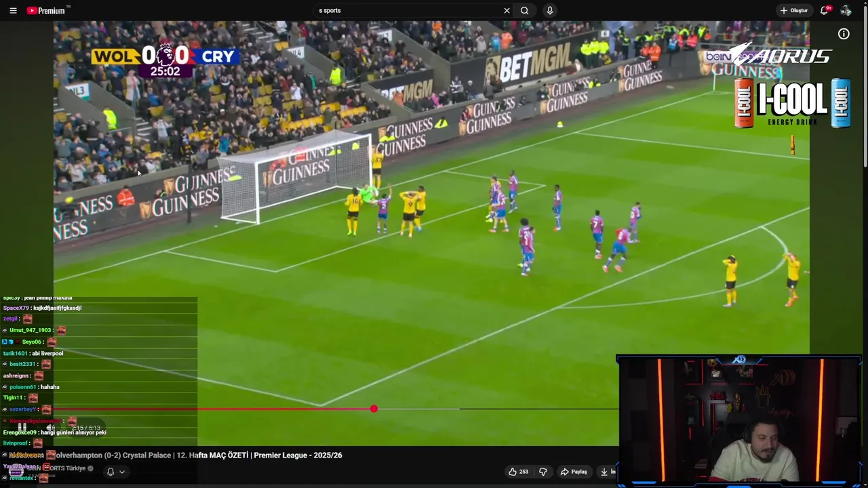Click the streamer webcam overlay

(x=739, y=420)
